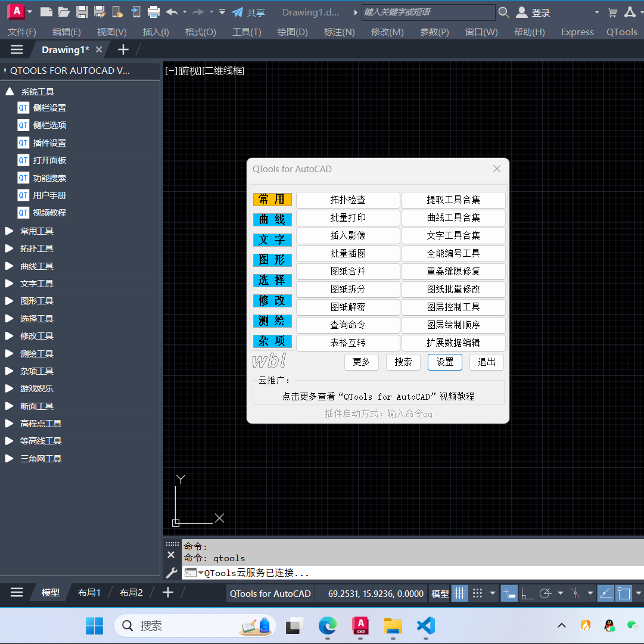Click the QT icon next to 视频教程
644x644 pixels.
[23, 213]
